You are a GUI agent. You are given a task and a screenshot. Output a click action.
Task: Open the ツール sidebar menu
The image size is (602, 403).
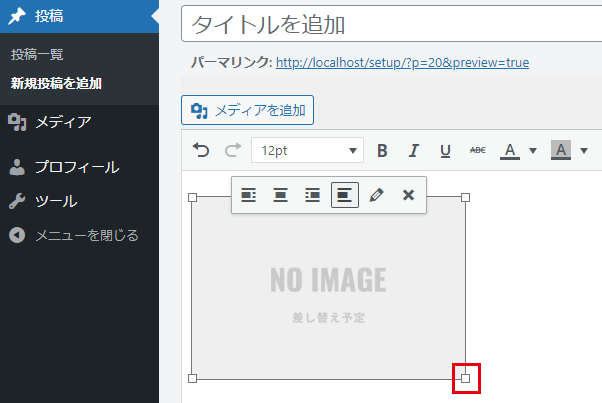click(x=56, y=201)
